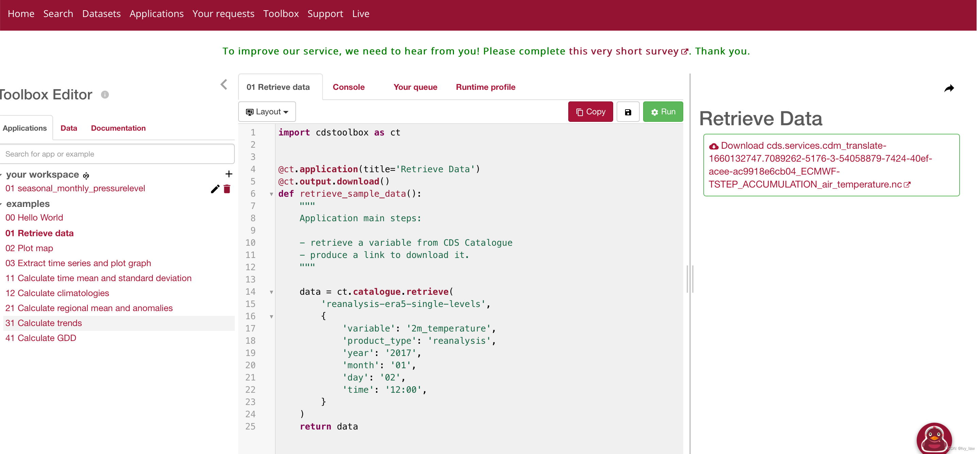Open the Layout dropdown menu
The image size is (980, 454).
pos(267,112)
